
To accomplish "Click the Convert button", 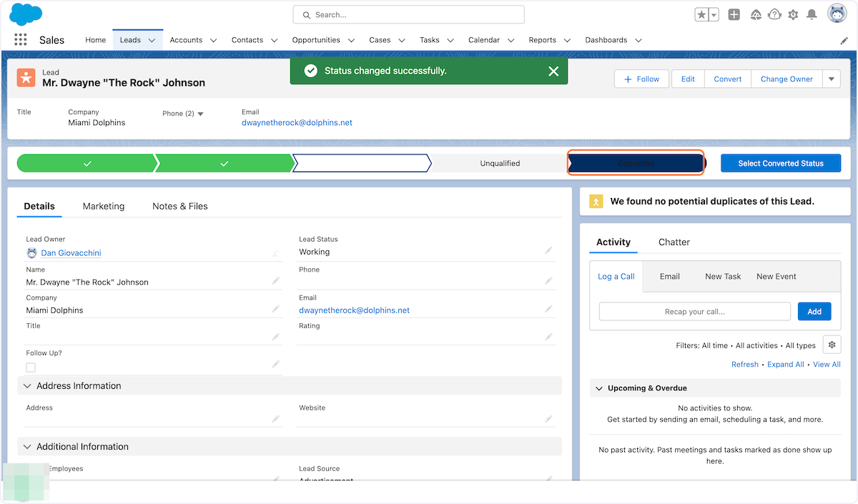I will [x=728, y=79].
